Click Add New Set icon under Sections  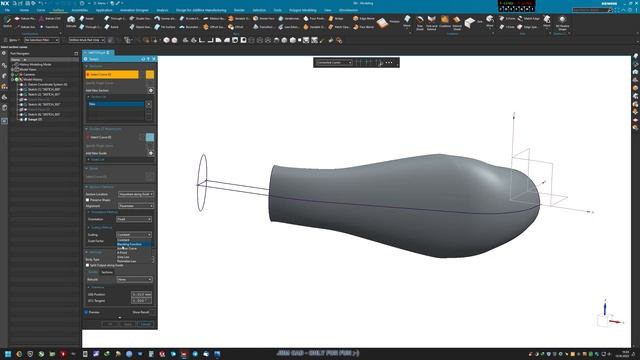pos(151,90)
